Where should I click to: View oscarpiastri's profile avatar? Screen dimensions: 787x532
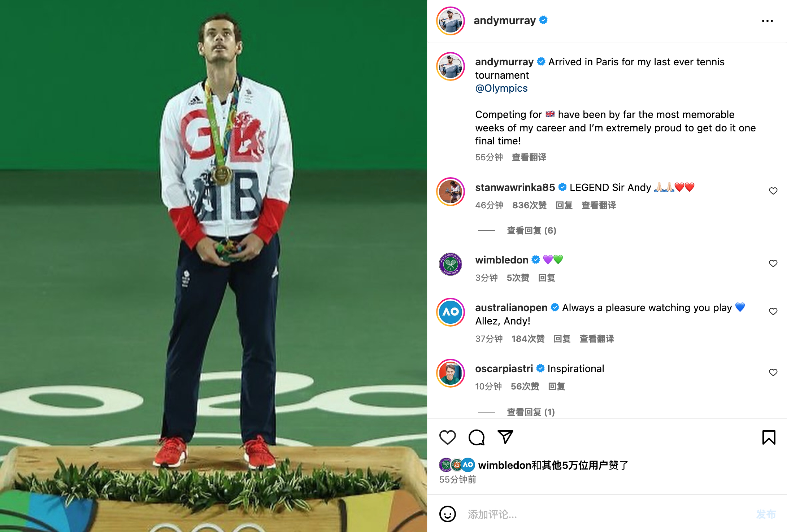point(451,373)
